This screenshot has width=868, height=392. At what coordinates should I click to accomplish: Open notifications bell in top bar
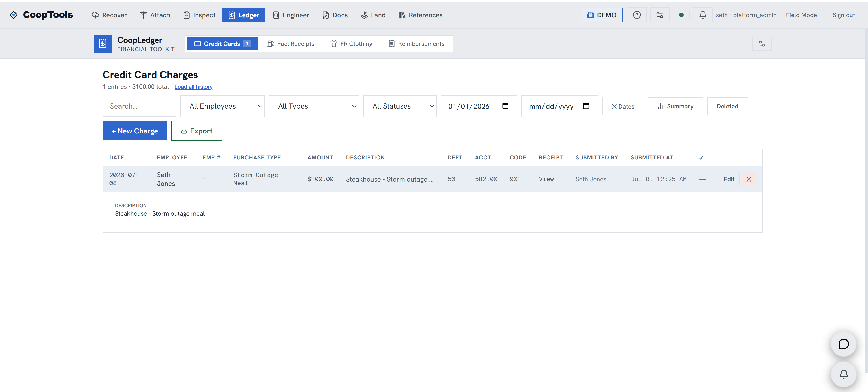point(703,15)
